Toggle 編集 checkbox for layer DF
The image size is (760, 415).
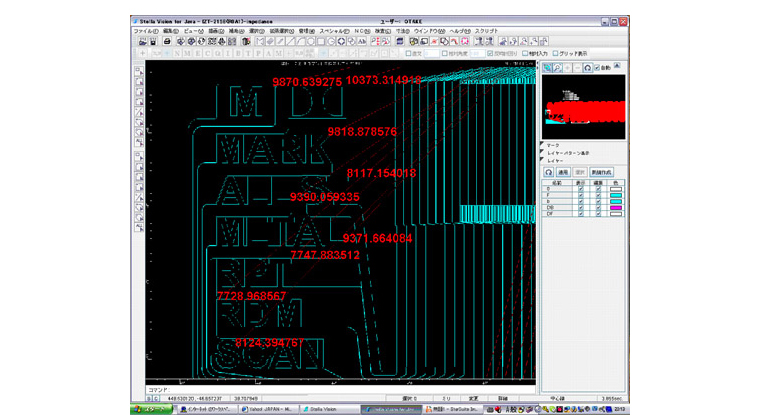tap(598, 214)
